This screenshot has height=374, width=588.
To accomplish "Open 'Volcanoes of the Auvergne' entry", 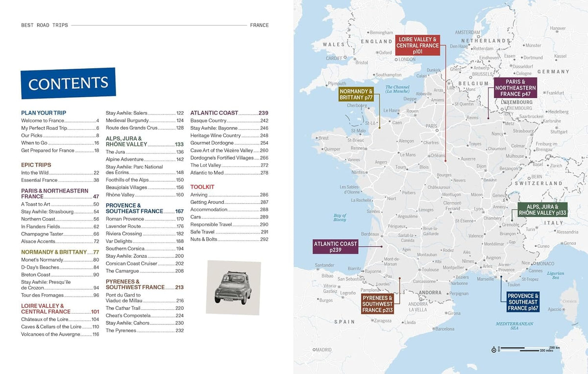I will coord(60,334).
